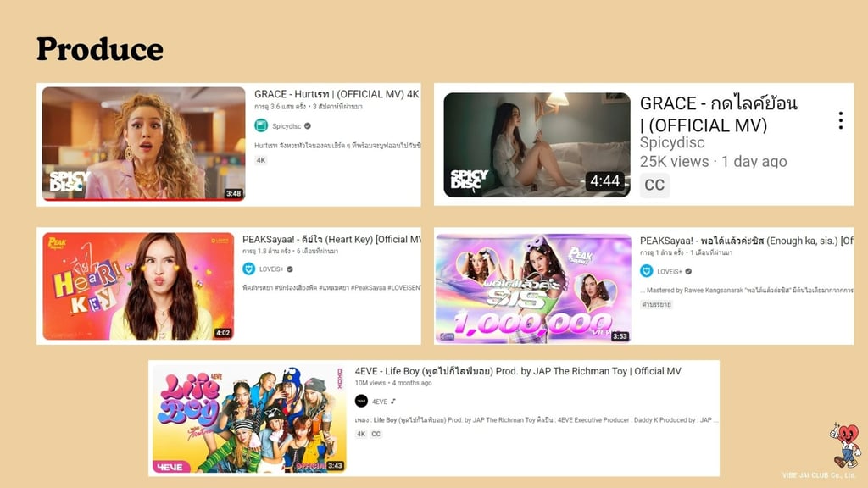Click the คำบรรยาย subtitles badge
This screenshot has height=488, width=868.
[x=657, y=304]
